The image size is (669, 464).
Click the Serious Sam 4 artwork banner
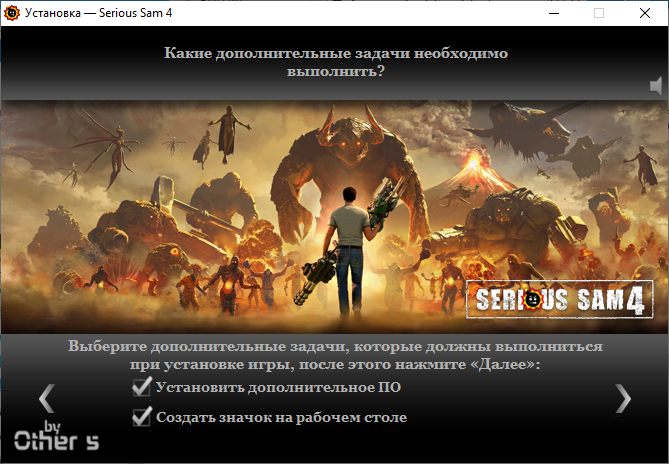pos(334,217)
